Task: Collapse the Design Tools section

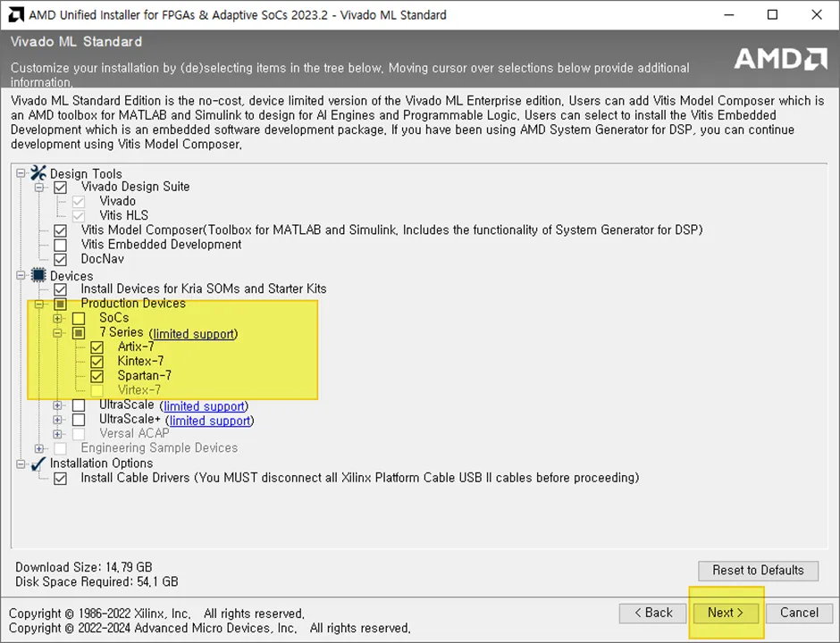Action: [21, 173]
